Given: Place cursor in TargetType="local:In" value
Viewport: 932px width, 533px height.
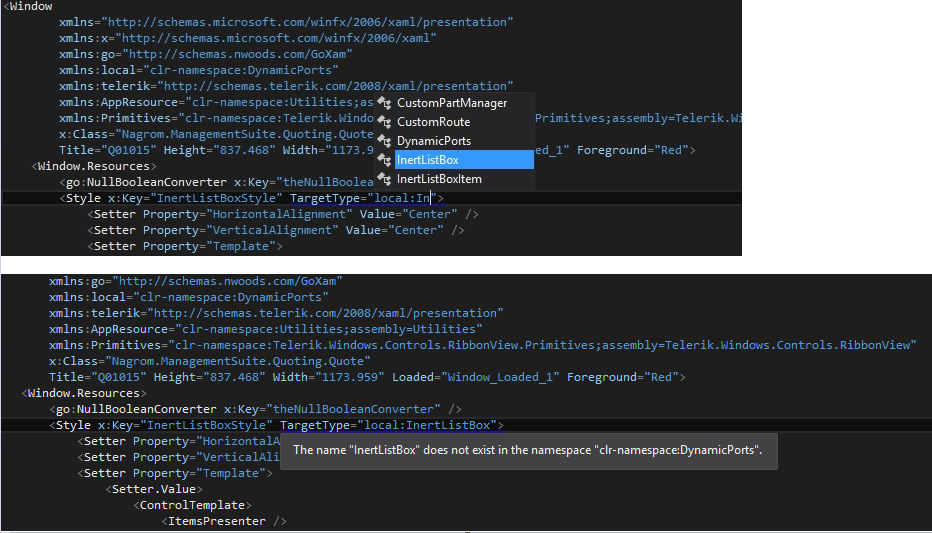Looking at the screenshot, I should (402, 198).
